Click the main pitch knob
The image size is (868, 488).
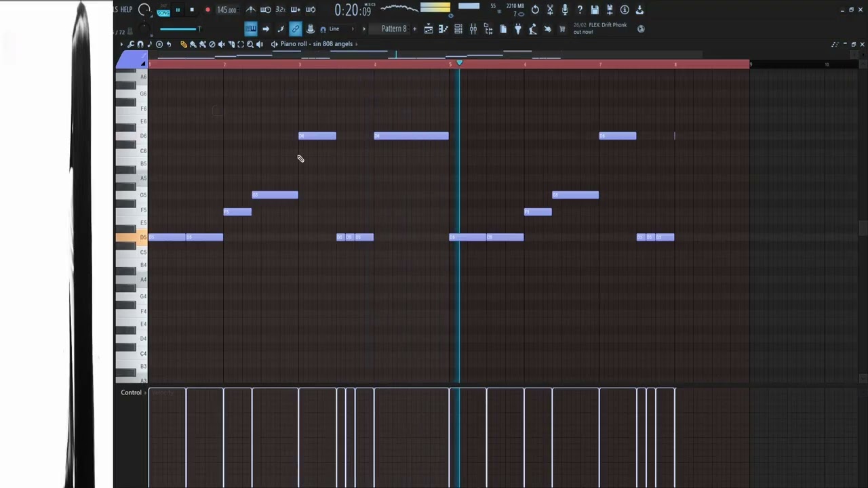point(143,29)
